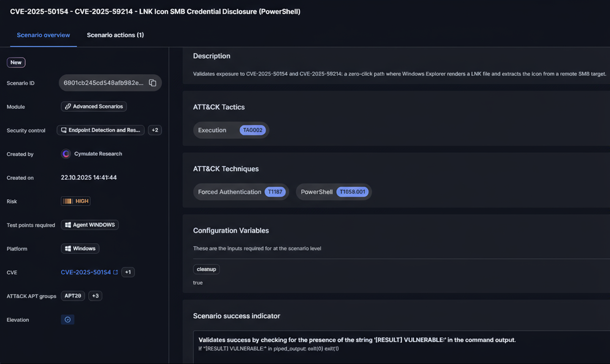Screen dimensions: 610x364
Task: Copy the Scenario ID to clipboard
Action: 153,83
